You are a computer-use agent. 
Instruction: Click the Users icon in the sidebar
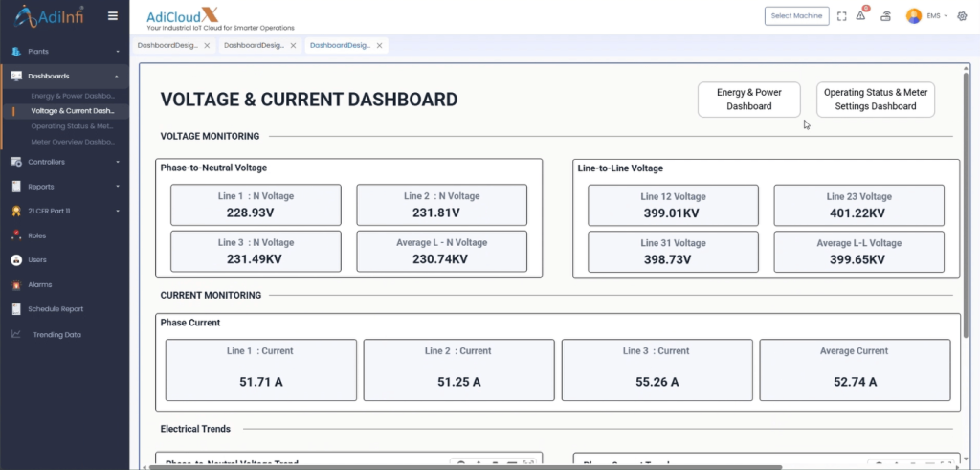click(16, 260)
